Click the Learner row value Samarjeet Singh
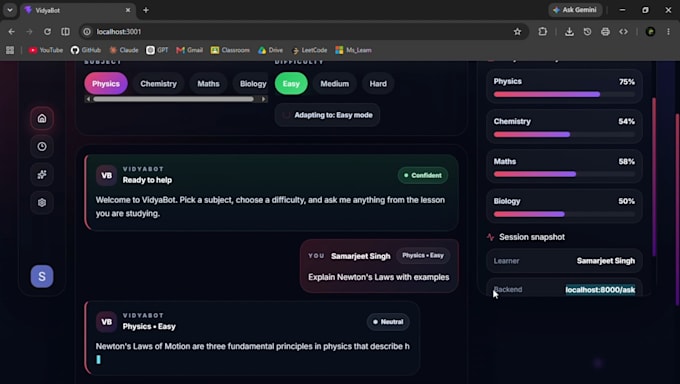The height and width of the screenshot is (384, 680). coord(606,261)
